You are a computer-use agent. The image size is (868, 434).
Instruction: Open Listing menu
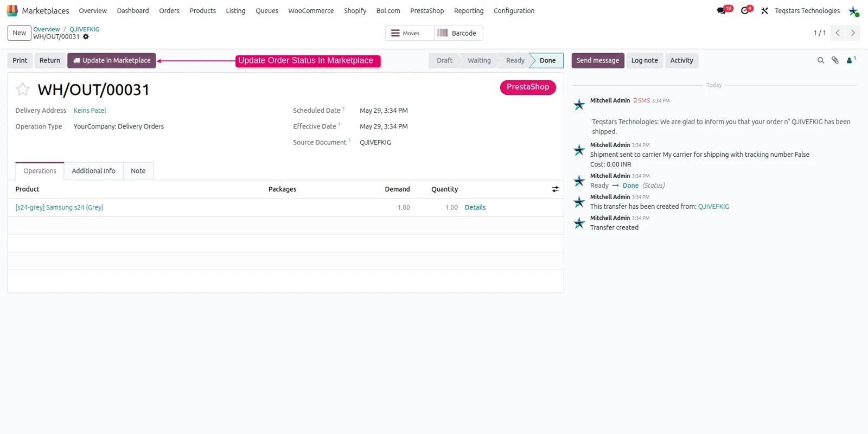click(235, 11)
